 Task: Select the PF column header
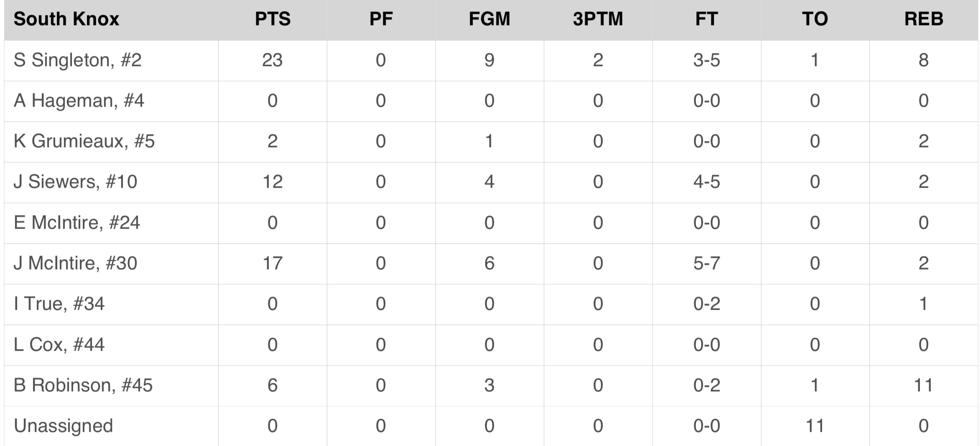click(x=381, y=19)
